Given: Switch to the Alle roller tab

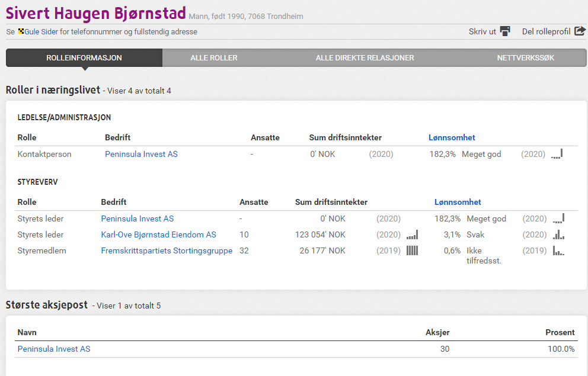Looking at the screenshot, I should coord(214,57).
